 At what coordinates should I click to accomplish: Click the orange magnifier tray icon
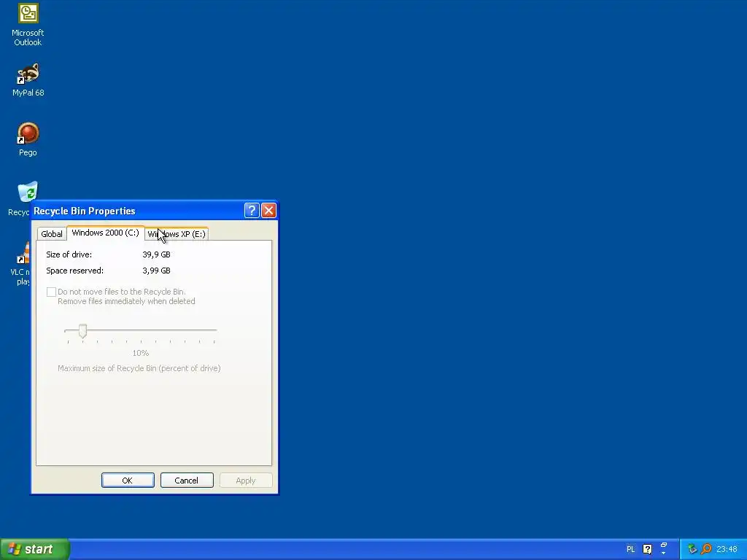pos(706,549)
